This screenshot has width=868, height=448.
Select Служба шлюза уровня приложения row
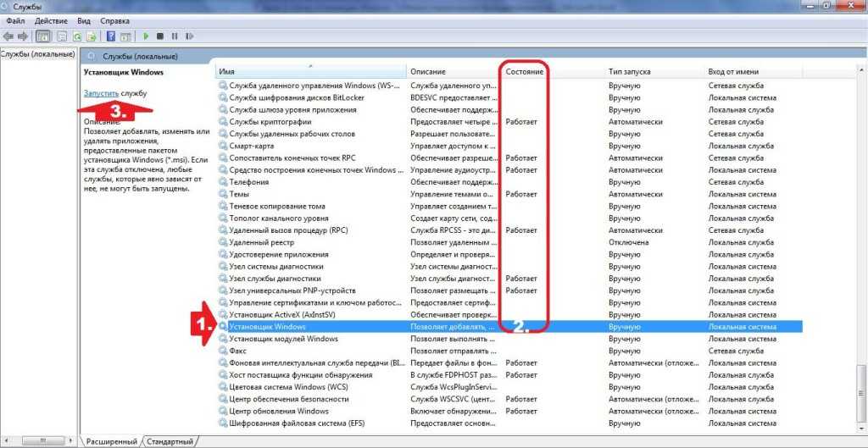pos(509,110)
